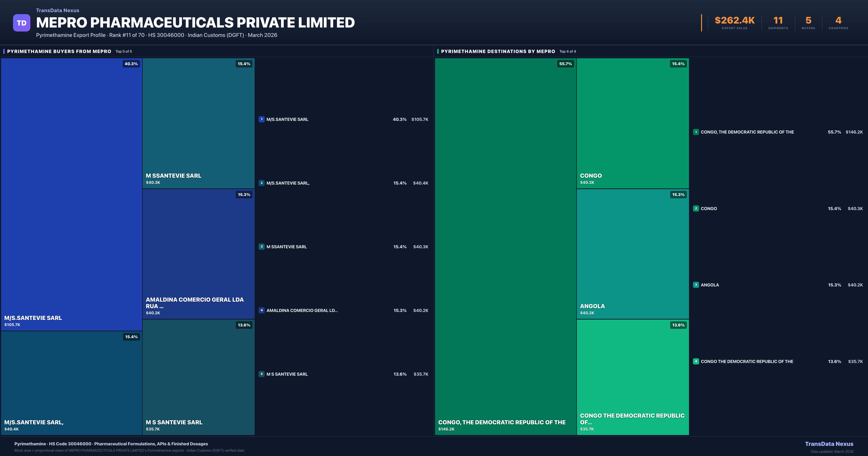Click green rank badge 3 beside ANGOLA

[696, 285]
